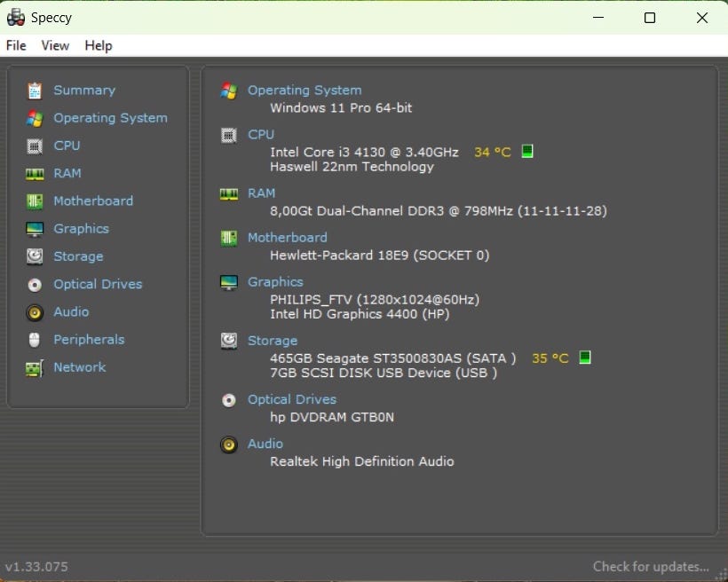Maximize the Speccy window
Viewport: 728px width, 582px height.
pos(650,18)
